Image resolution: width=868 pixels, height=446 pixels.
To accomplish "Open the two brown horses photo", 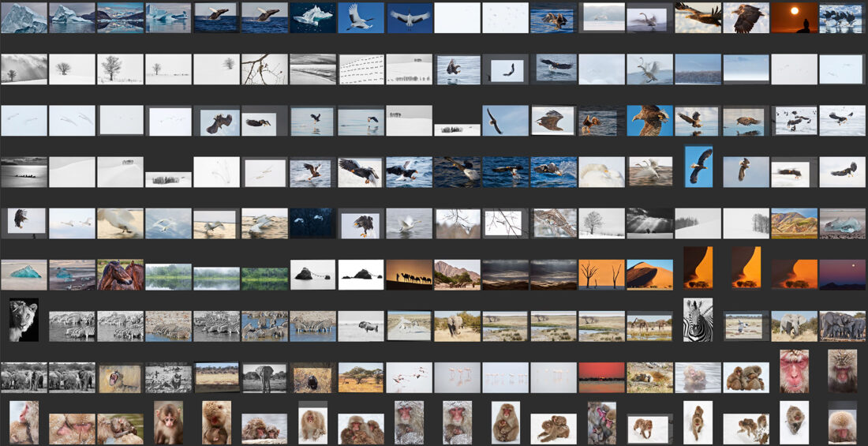I will point(120,274).
